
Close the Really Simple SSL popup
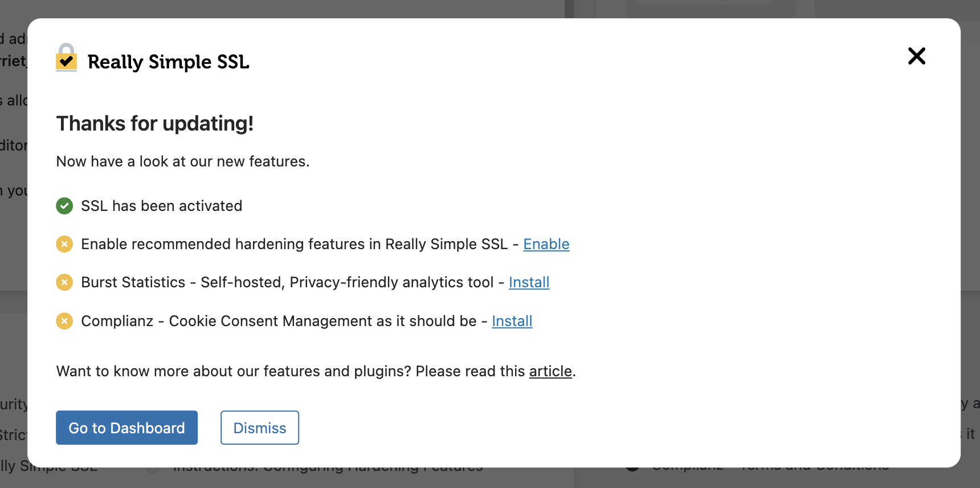click(916, 56)
